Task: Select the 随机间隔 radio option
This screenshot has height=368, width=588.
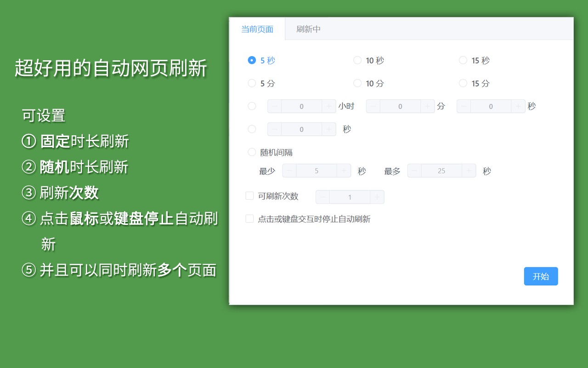Action: coord(252,152)
